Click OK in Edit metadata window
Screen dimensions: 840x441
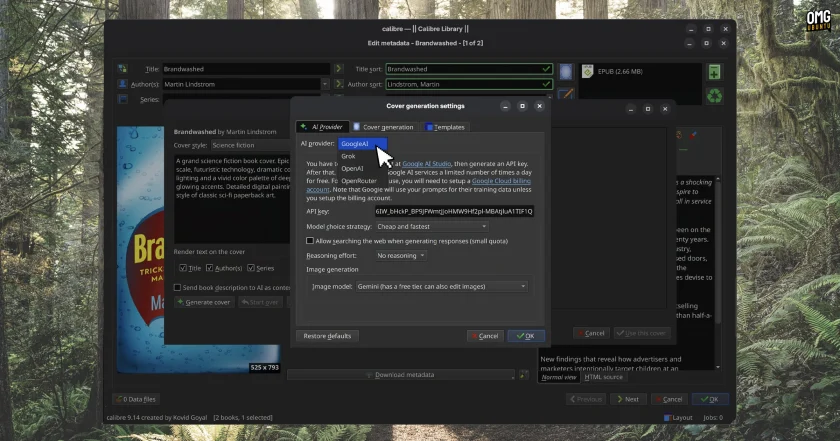710,399
